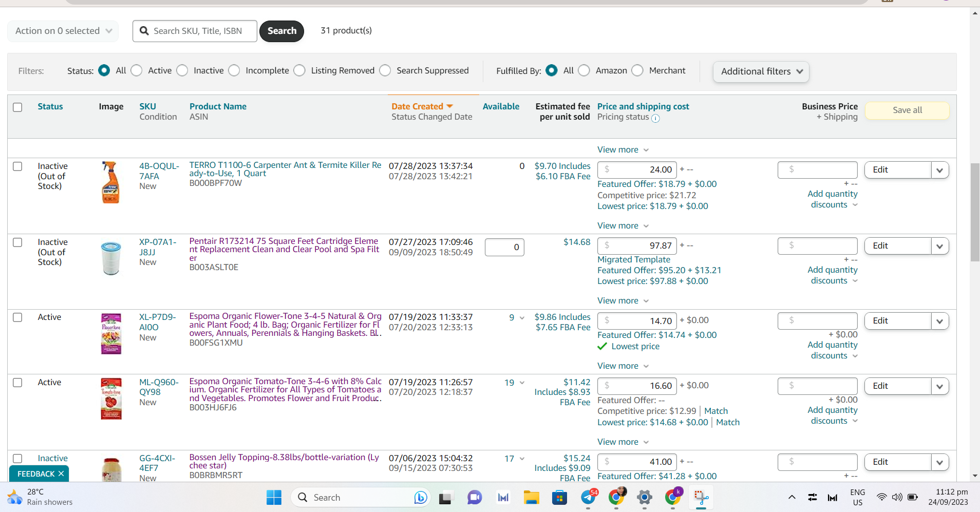Viewport: 980px width, 512px height.
Task: Show hidden system tray icons
Action: point(792,497)
